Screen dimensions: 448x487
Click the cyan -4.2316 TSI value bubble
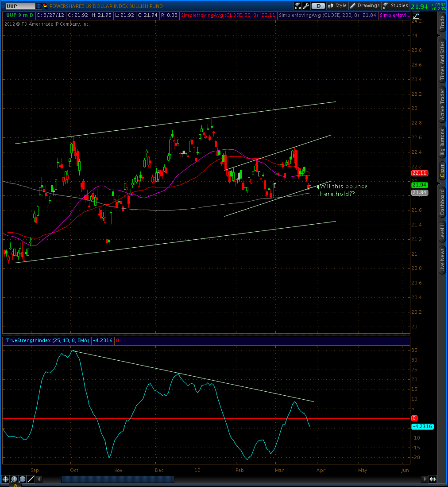(422, 426)
